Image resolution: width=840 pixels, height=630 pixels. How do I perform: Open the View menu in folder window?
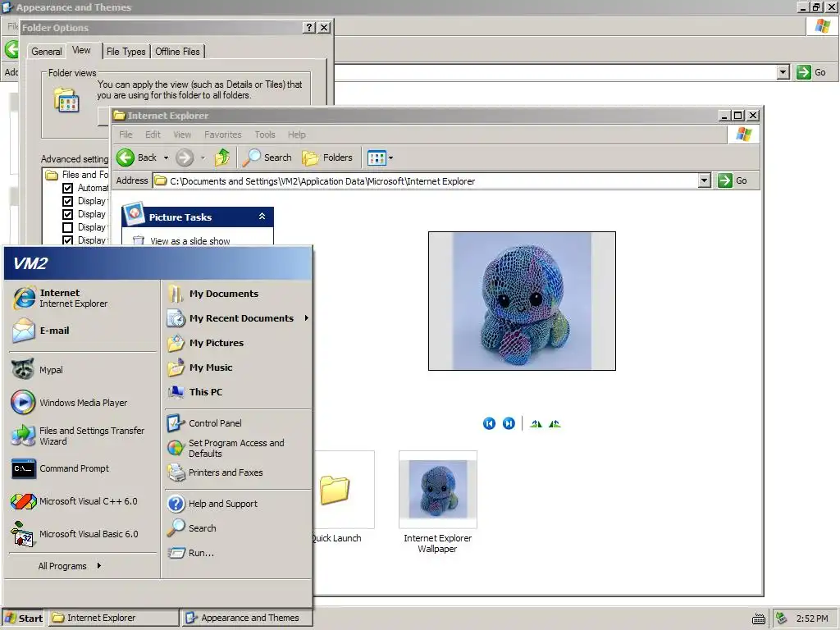click(x=182, y=135)
